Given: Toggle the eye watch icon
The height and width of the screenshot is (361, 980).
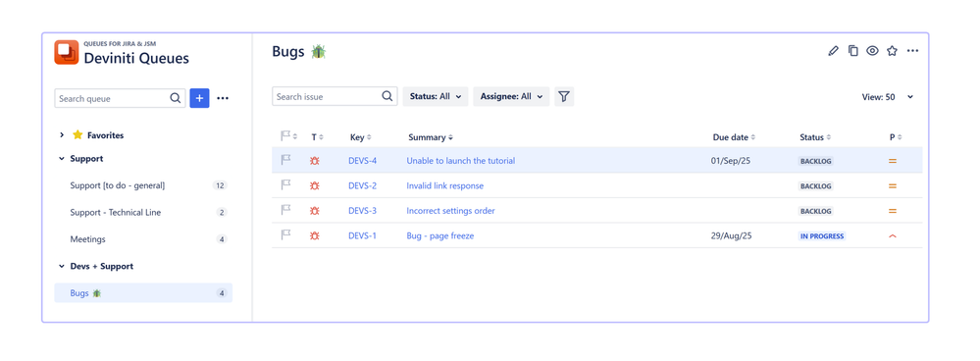Looking at the screenshot, I should [x=872, y=51].
